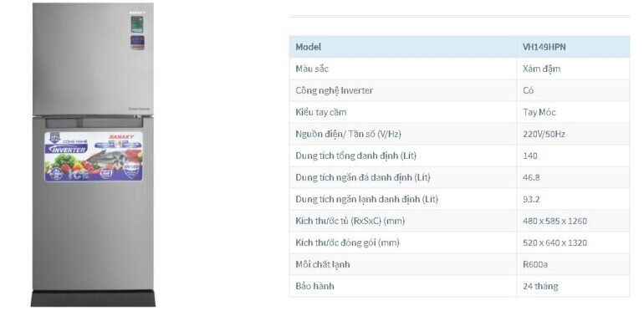Select the Màu sắc row label

(312, 69)
